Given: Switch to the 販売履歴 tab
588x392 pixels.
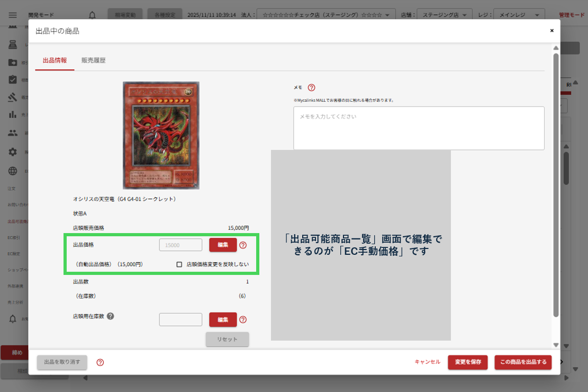Looking at the screenshot, I should (93, 60).
